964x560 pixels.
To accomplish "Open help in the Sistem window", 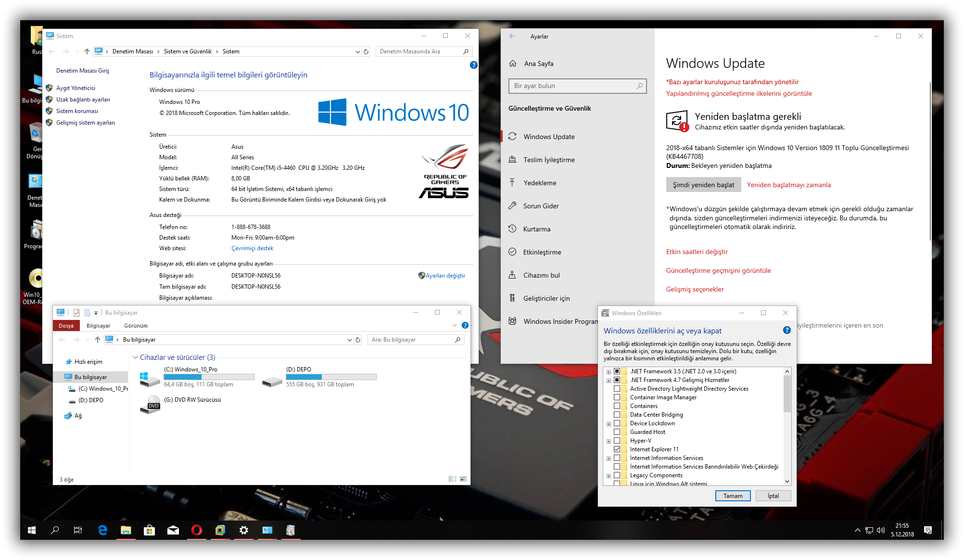I will tap(473, 65).
